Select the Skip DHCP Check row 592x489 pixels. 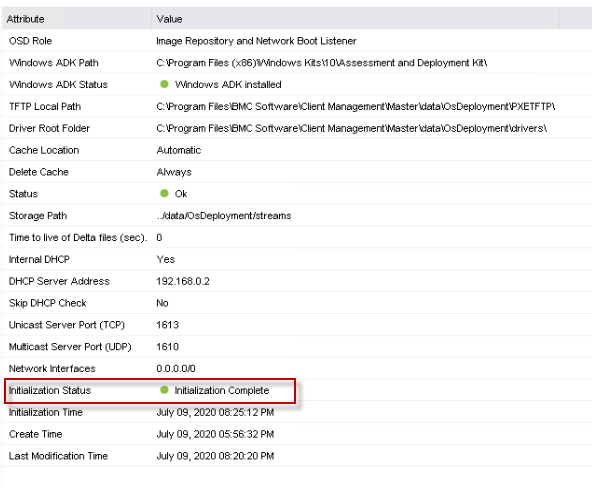[297, 303]
